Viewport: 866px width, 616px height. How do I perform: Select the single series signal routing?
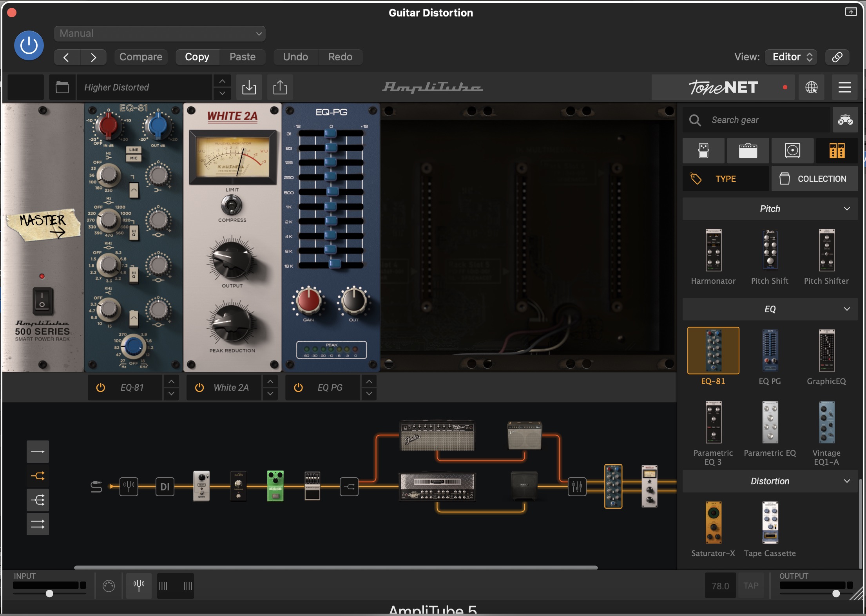[38, 451]
